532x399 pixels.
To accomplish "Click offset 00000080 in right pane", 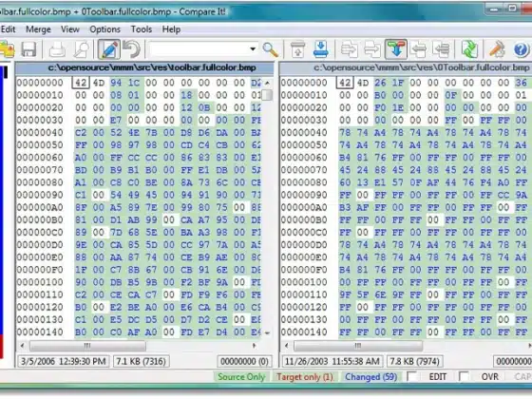I will (x=304, y=182).
